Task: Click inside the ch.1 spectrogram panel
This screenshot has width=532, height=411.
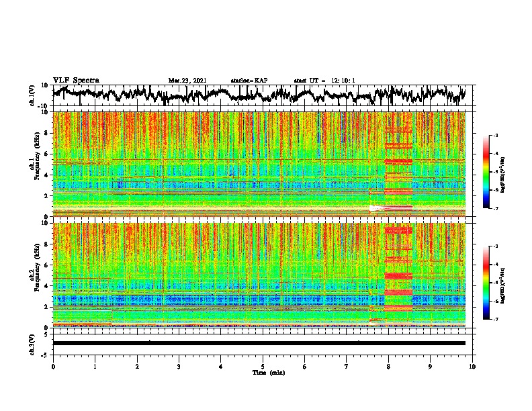Action: coord(259,164)
